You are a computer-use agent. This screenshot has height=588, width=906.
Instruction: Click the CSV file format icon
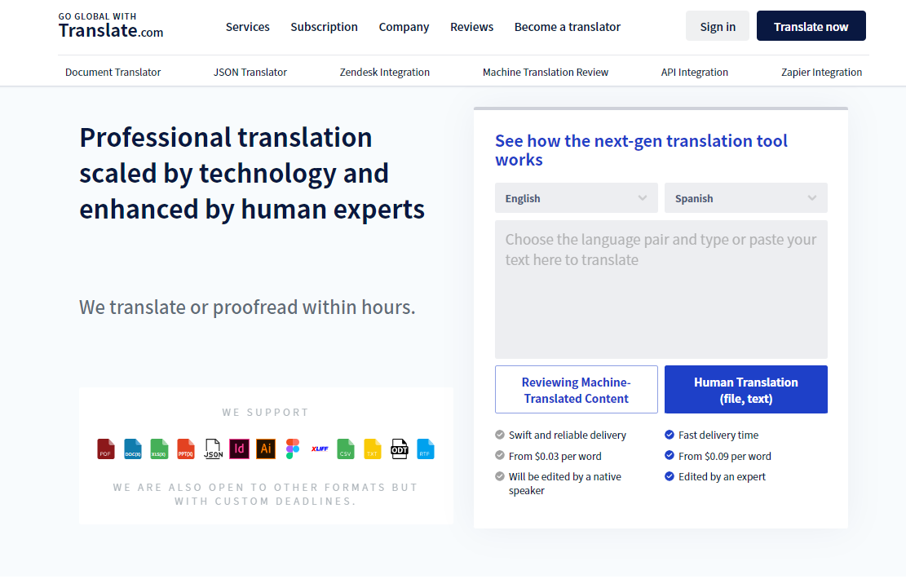click(346, 449)
